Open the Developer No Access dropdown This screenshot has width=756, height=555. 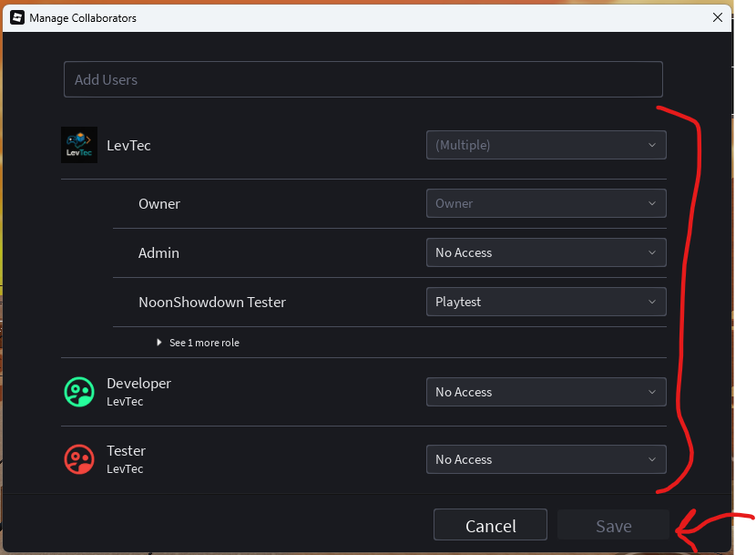pyautogui.click(x=547, y=392)
